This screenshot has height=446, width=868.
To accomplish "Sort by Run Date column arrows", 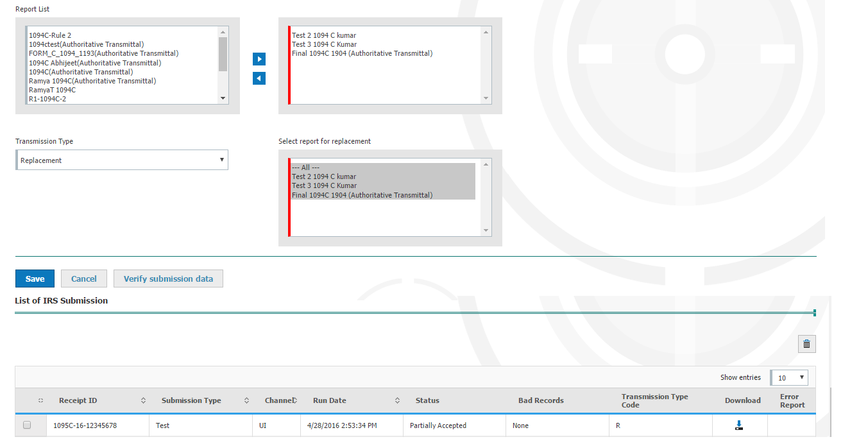I will tap(397, 400).
